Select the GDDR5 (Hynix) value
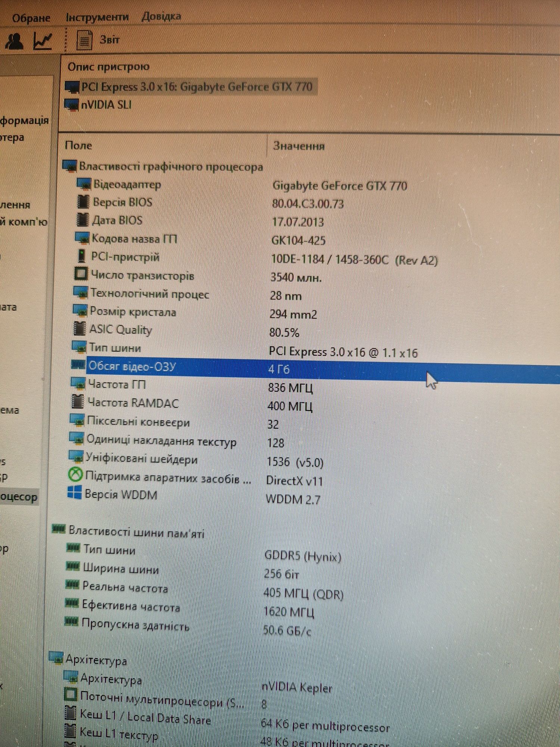Screen dimensions: 560x747 pos(302,557)
